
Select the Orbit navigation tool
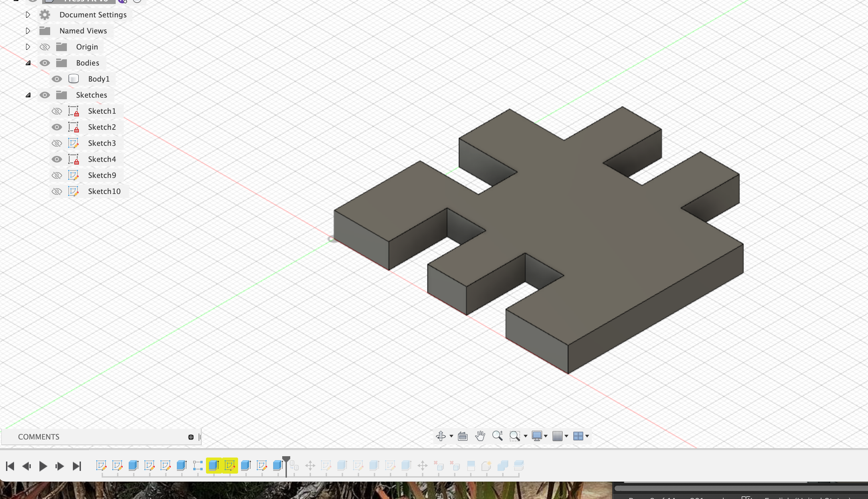coord(440,436)
